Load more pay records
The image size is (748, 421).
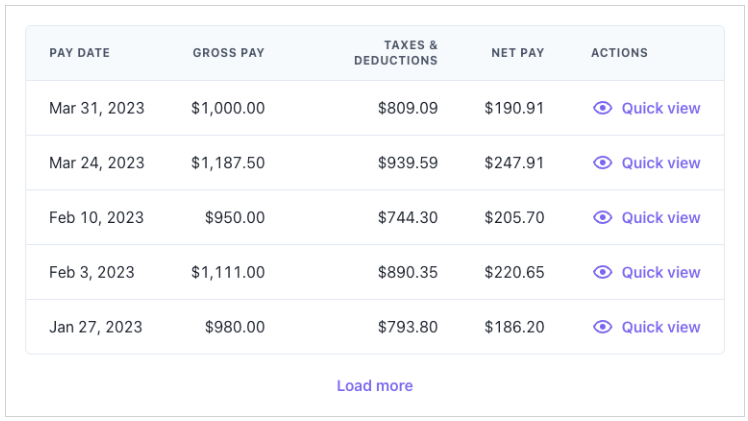click(x=374, y=386)
